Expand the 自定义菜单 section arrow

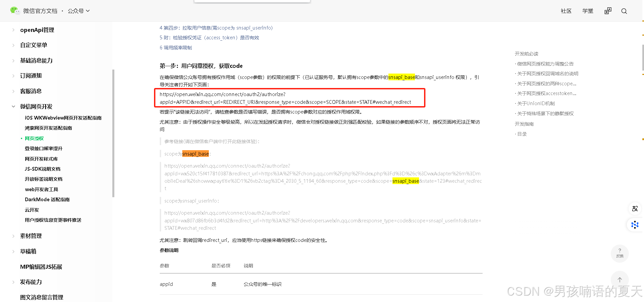pos(13,45)
